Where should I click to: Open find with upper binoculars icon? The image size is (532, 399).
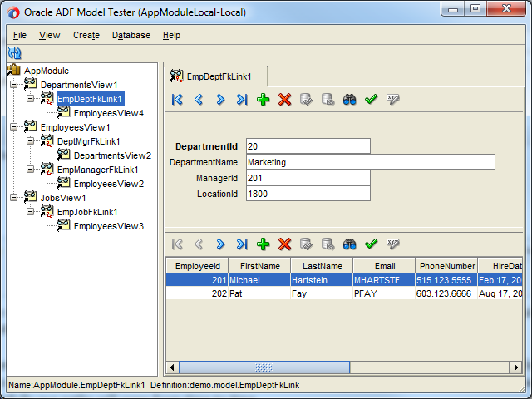click(x=349, y=100)
